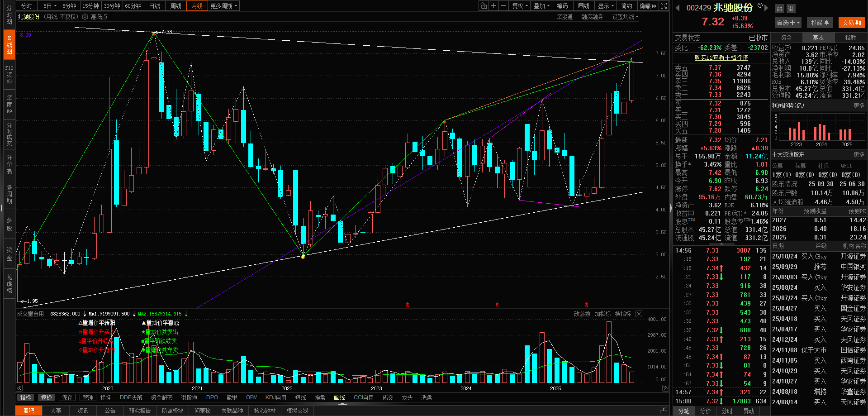The width and height of the screenshot is (868, 416).
Task: Select the DDE决策 indicator
Action: pyautogui.click(x=131, y=397)
